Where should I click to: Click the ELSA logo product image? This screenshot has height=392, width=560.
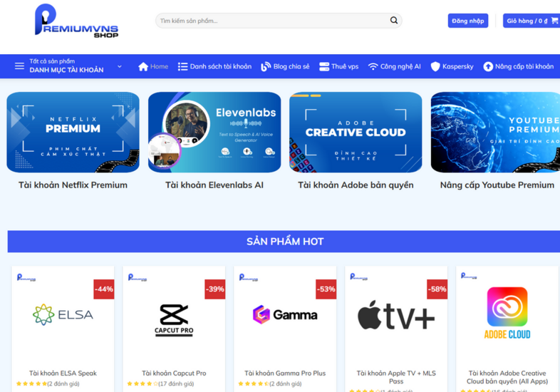[63, 314]
